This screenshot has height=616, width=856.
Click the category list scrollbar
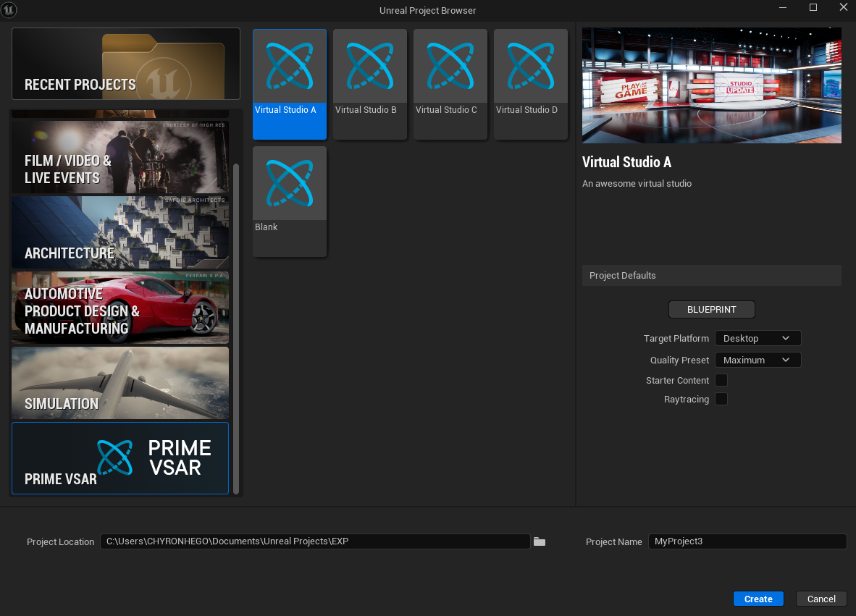click(x=236, y=329)
